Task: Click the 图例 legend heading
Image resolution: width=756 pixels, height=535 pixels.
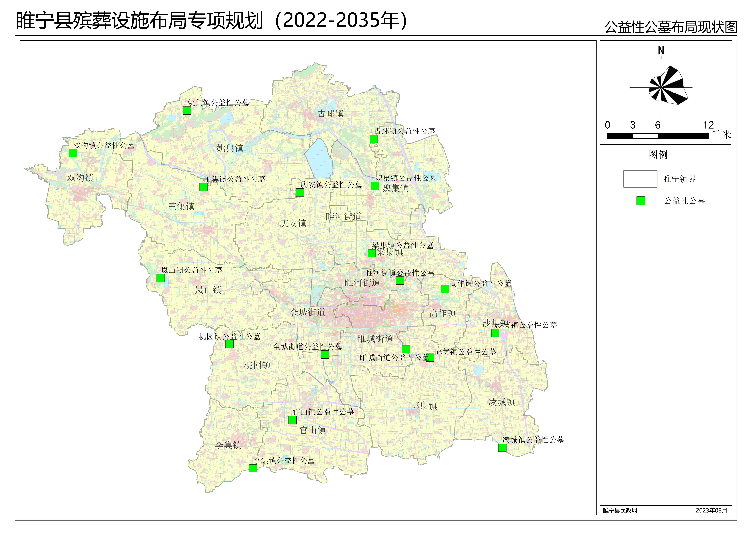Action: [x=658, y=155]
